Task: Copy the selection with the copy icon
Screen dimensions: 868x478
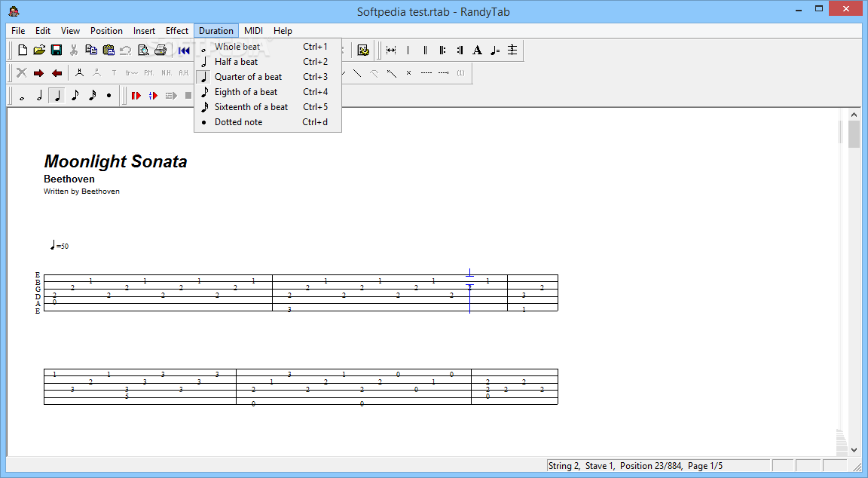Action: (91, 51)
